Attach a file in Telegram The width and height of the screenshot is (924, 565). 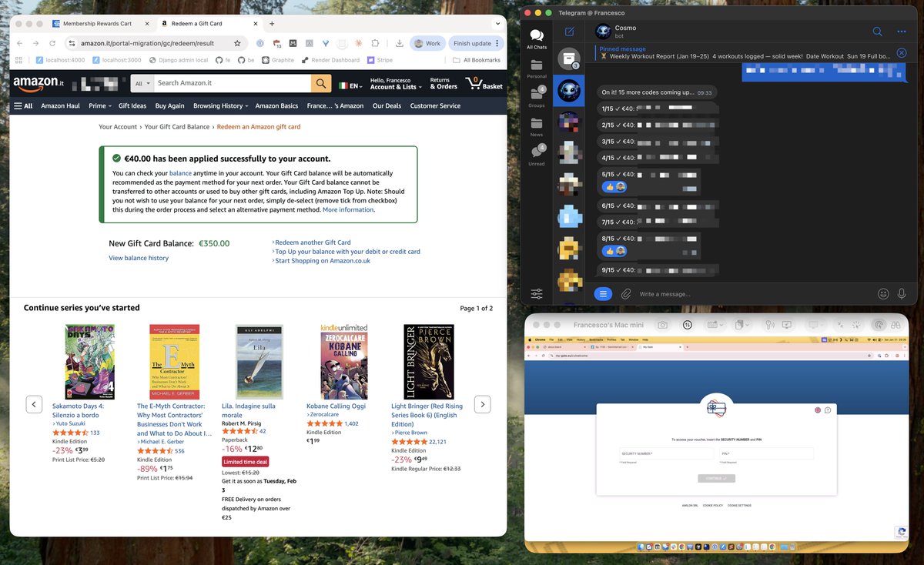tap(627, 294)
